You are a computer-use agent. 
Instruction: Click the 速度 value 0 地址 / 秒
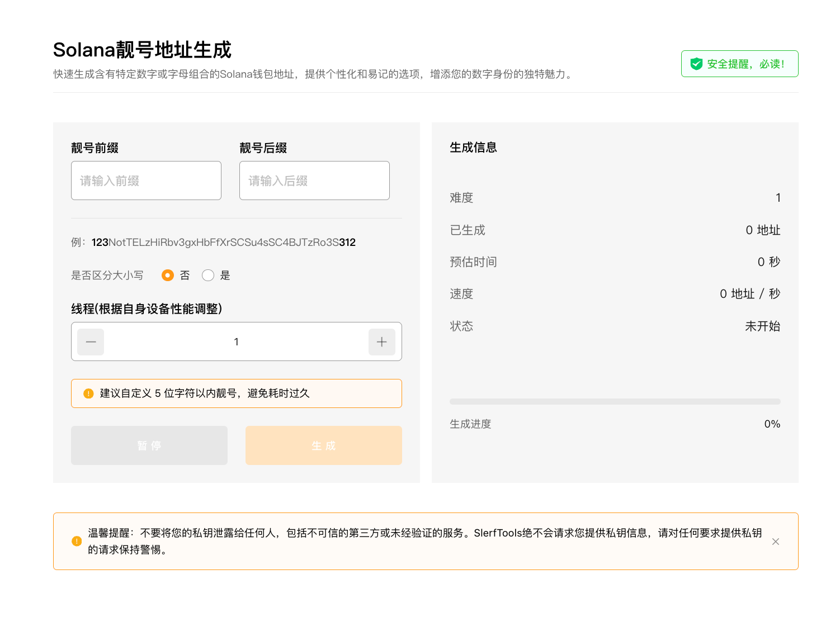(x=750, y=294)
